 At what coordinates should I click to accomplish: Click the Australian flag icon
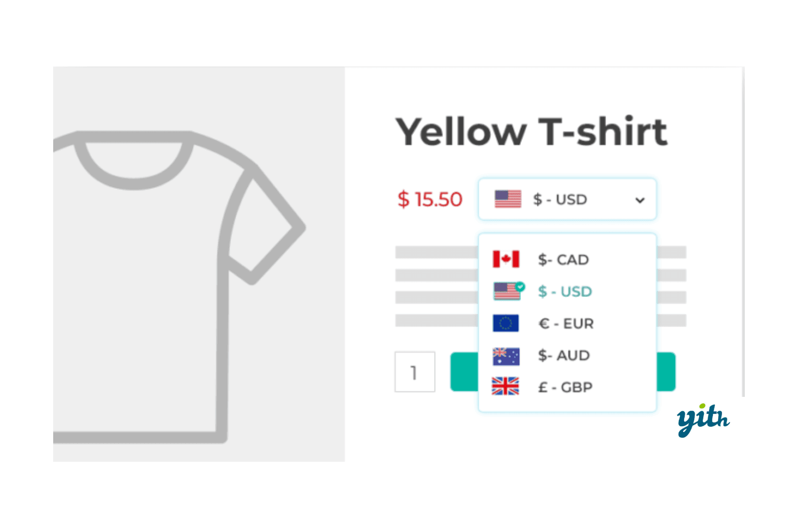pos(505,356)
